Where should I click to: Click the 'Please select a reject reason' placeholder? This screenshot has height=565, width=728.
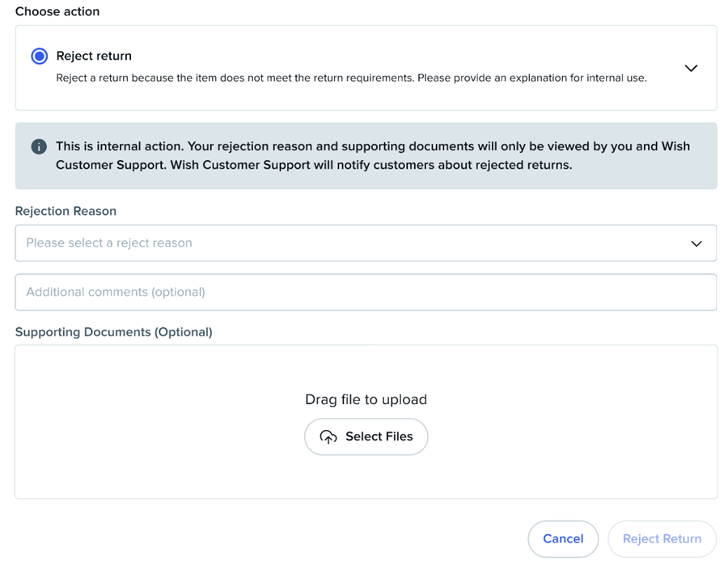[109, 243]
